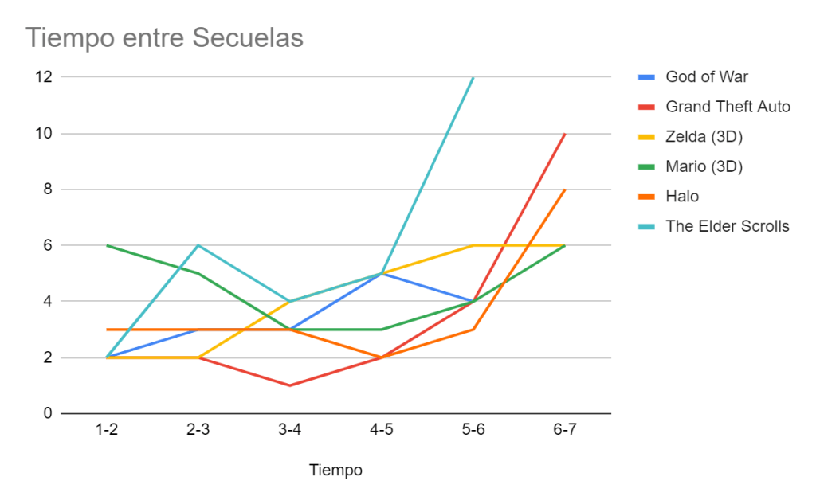Click the 1-2 x-axis label

pos(107,430)
